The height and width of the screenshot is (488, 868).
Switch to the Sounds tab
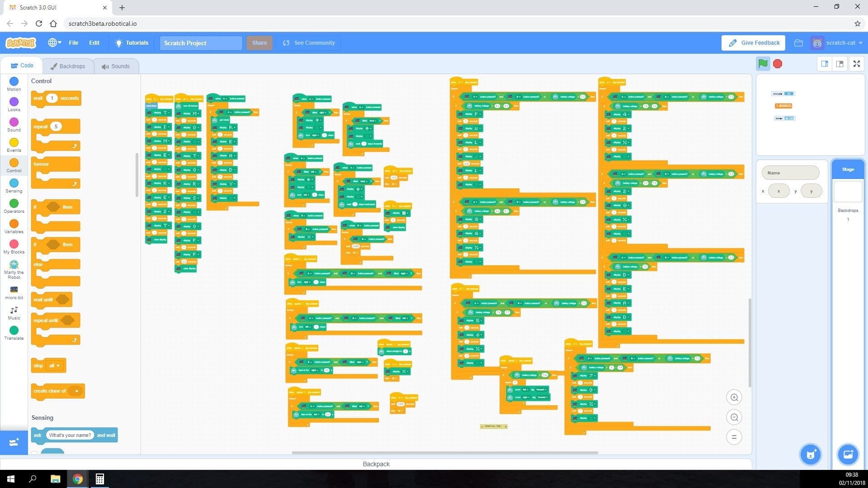point(115,66)
